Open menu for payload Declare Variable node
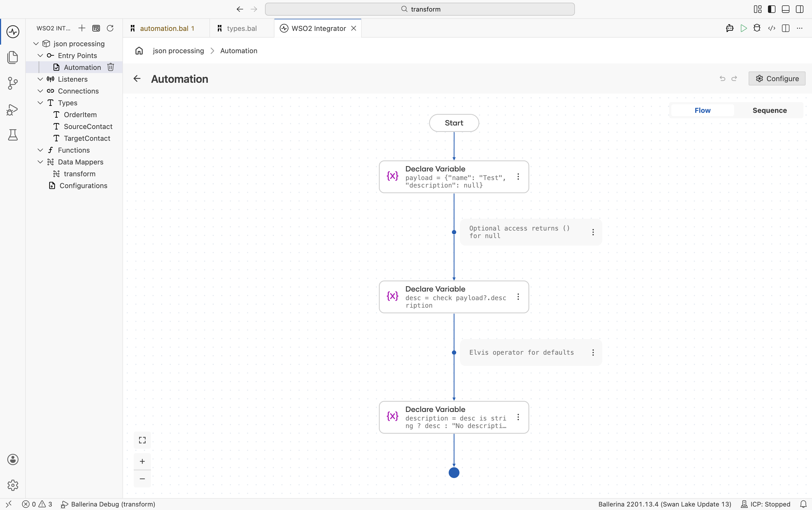This screenshot has width=812, height=510. (518, 177)
